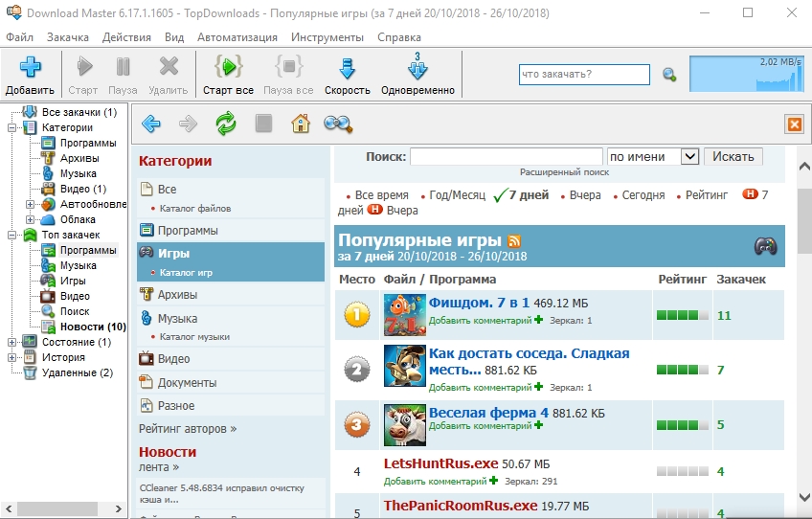Select Все закачки (1) in the tree
Screen dimensions: 812x519
pyautogui.click(x=79, y=112)
